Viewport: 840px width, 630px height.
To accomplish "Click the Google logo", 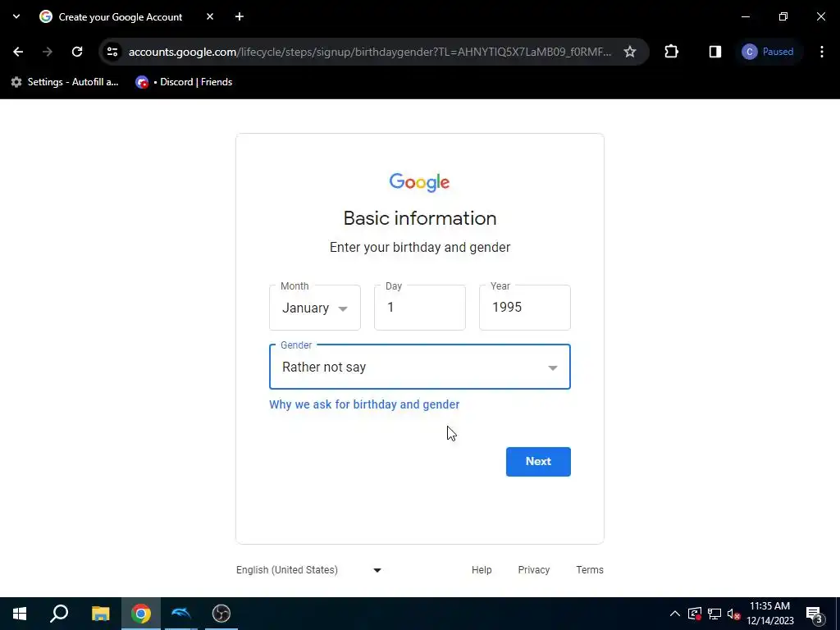I will [419, 183].
